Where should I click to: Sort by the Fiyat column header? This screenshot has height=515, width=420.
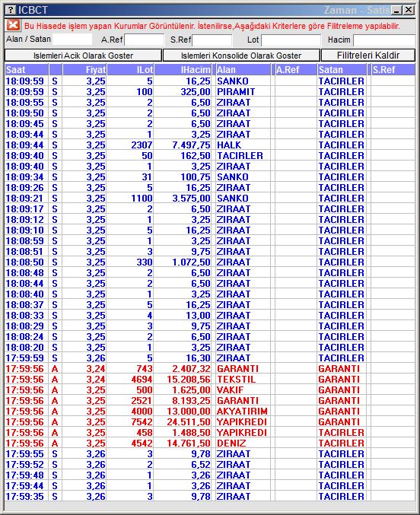tap(84, 70)
